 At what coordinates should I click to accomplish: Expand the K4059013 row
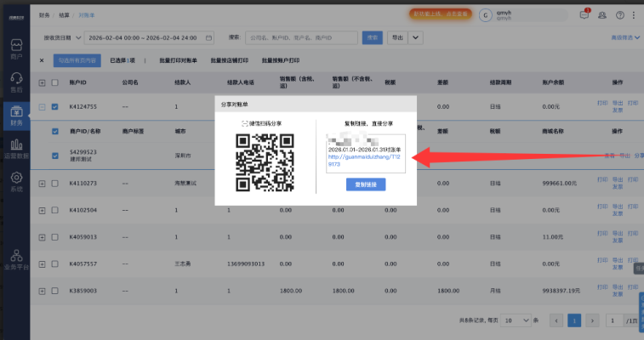[x=42, y=237]
